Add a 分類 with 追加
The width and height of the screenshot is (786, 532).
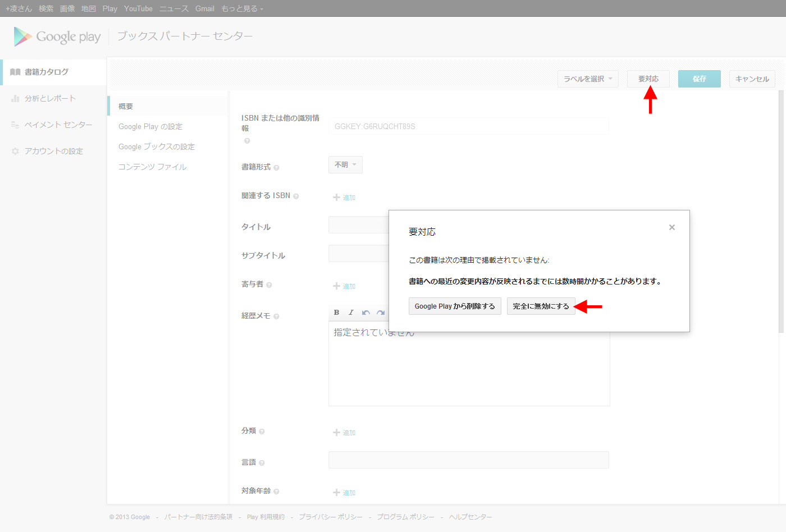coord(344,433)
